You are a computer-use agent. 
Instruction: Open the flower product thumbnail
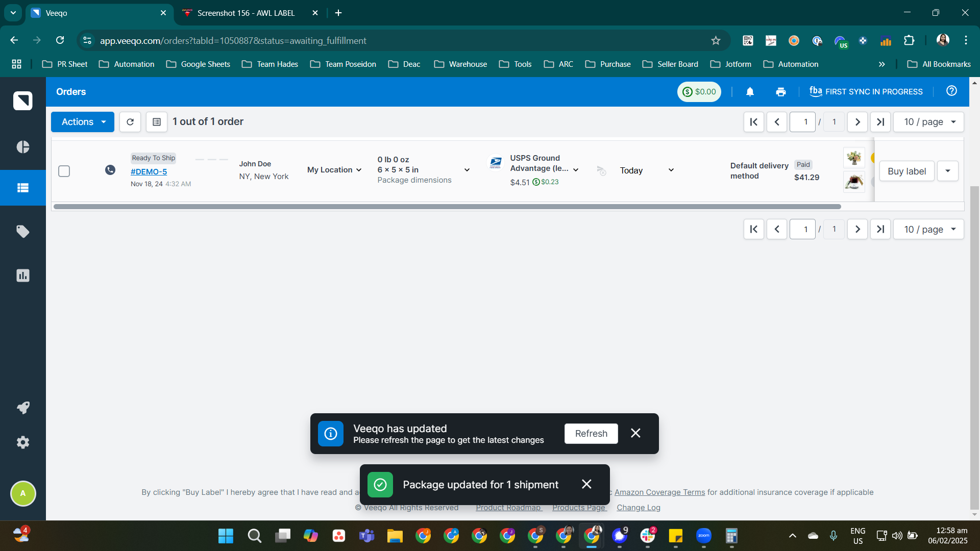tap(854, 158)
